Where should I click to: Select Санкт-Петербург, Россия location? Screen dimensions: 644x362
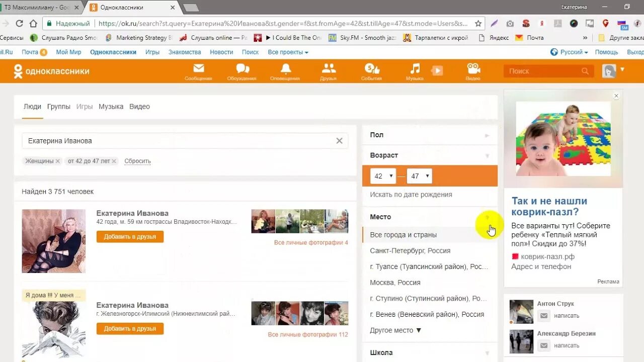click(410, 250)
